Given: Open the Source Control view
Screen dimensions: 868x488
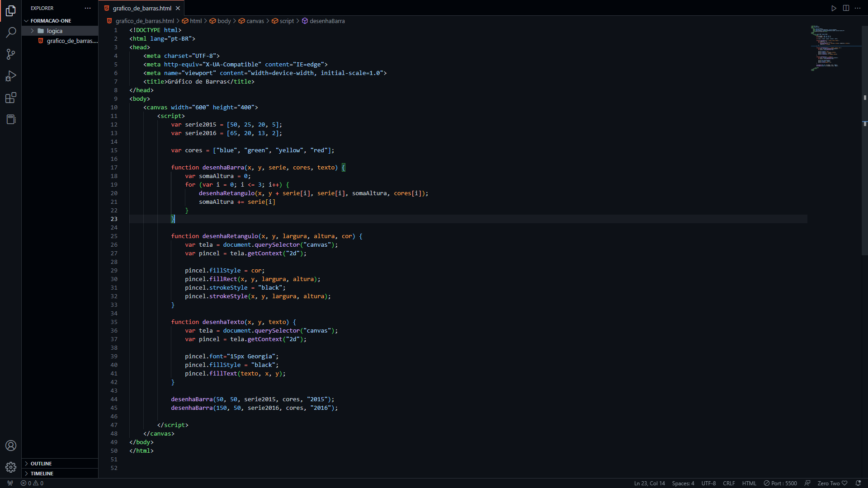Looking at the screenshot, I should [11, 54].
